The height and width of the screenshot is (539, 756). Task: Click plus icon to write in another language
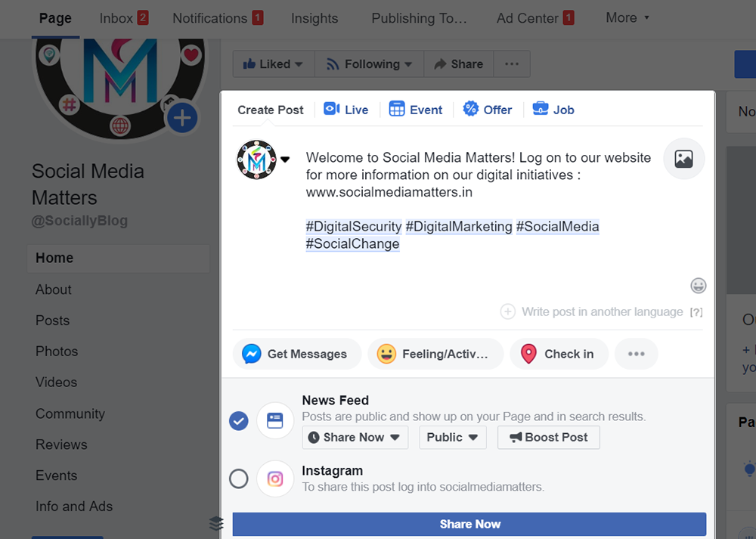tap(508, 312)
